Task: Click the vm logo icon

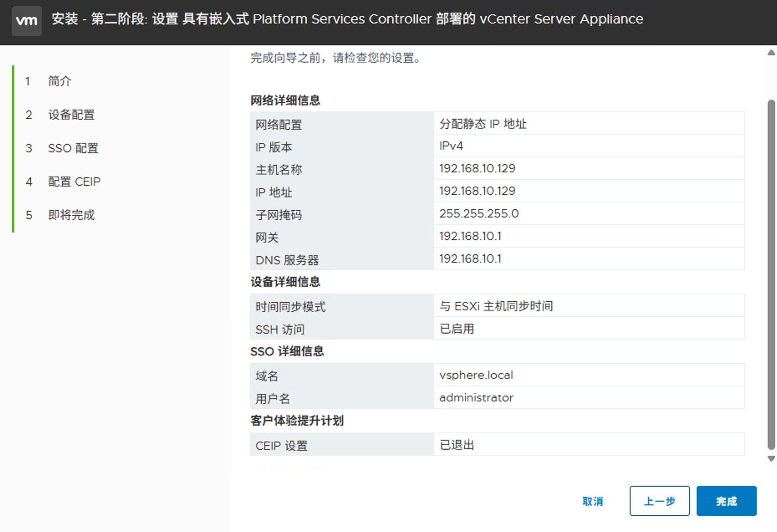Action: pos(26,20)
